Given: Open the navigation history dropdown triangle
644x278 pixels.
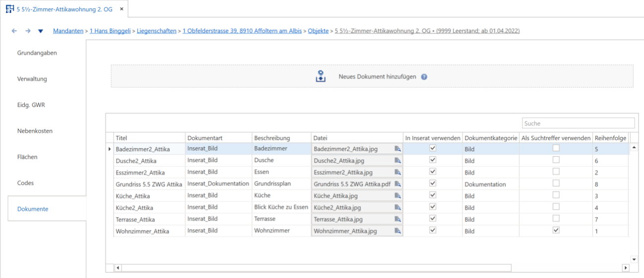Looking at the screenshot, I should click(x=41, y=31).
